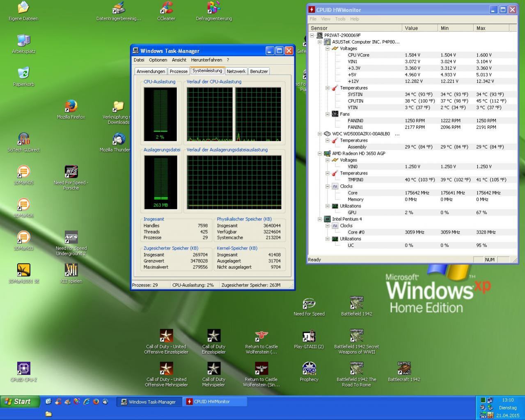Screen dimensions: 525x420
Task: Switch to Anwendungen tab
Action: pyautogui.click(x=151, y=71)
